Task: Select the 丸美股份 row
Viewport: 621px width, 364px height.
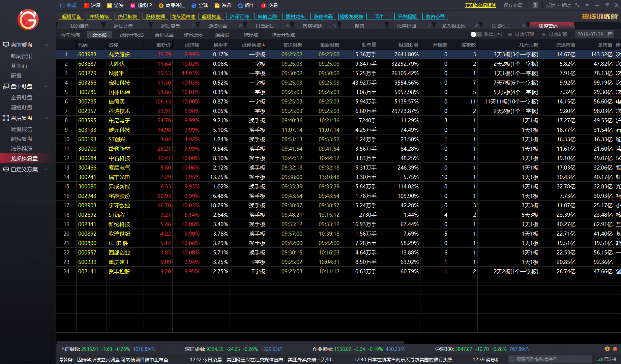Action: coord(338,54)
